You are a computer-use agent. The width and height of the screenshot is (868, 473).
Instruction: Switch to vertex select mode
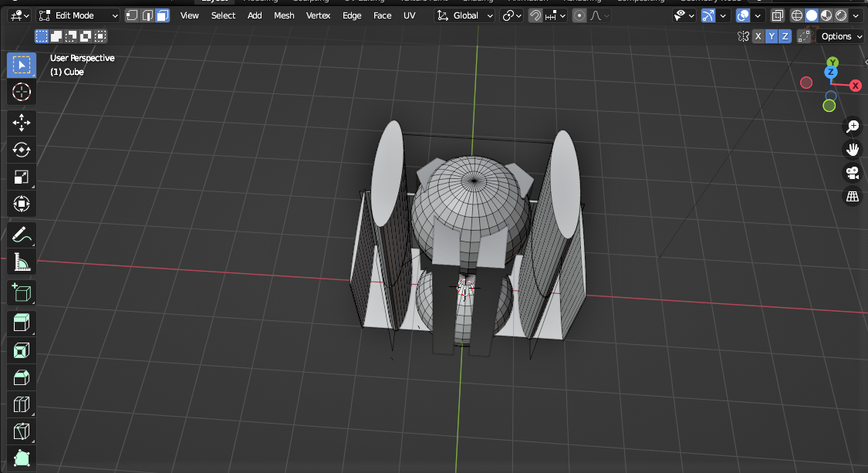point(132,15)
